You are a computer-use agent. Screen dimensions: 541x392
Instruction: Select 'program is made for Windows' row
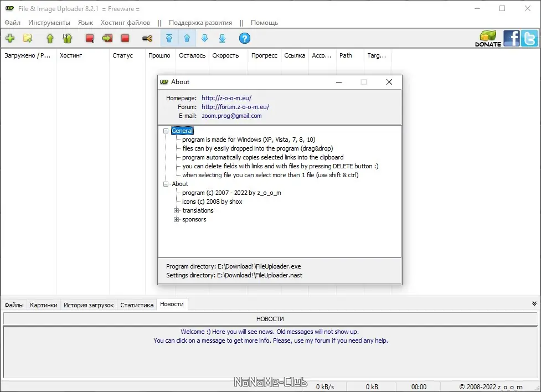coord(249,140)
